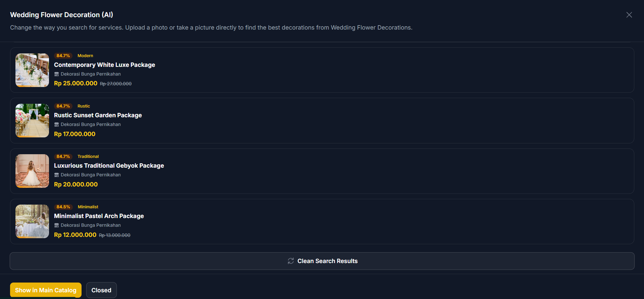Select the Minimalist Pastel Arch Package title
This screenshot has width=644, height=299.
click(x=99, y=216)
